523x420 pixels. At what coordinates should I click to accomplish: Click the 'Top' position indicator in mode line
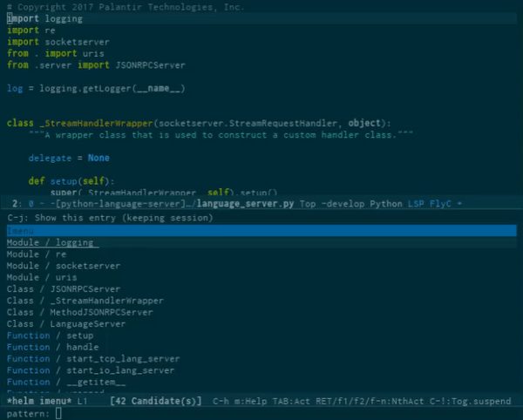point(308,204)
